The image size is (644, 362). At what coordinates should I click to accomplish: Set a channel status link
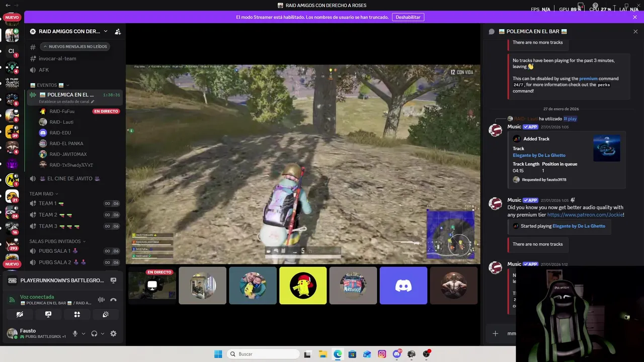tap(66, 102)
